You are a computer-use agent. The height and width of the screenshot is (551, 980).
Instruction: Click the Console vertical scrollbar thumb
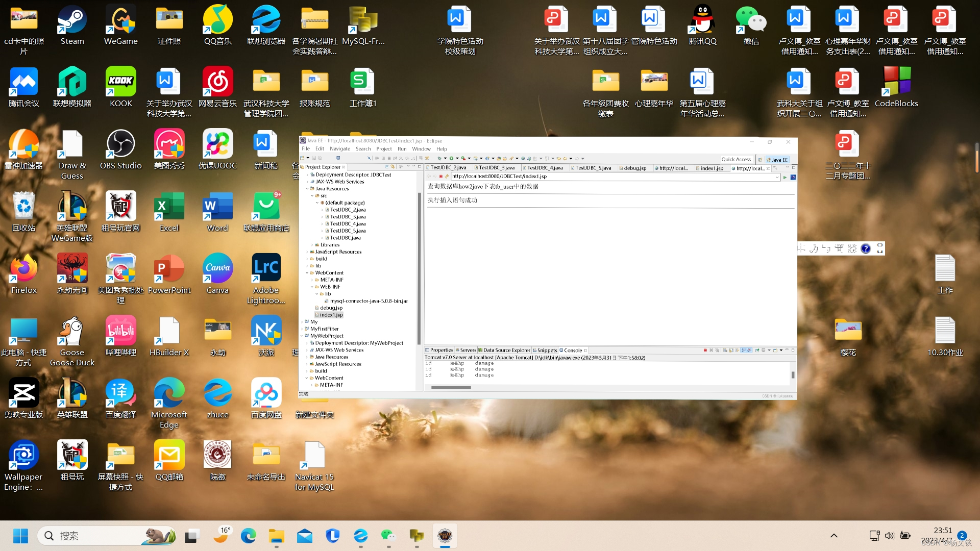793,375
